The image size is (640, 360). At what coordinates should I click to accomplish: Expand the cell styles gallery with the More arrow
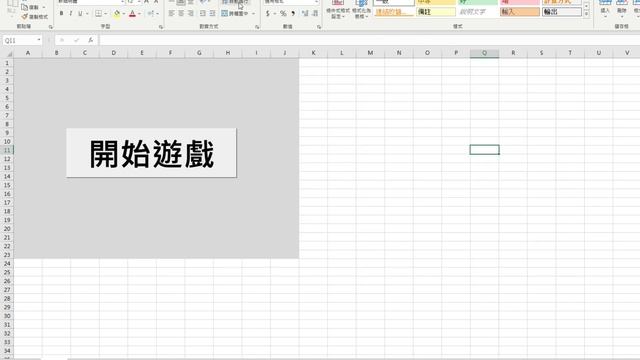(587, 14)
